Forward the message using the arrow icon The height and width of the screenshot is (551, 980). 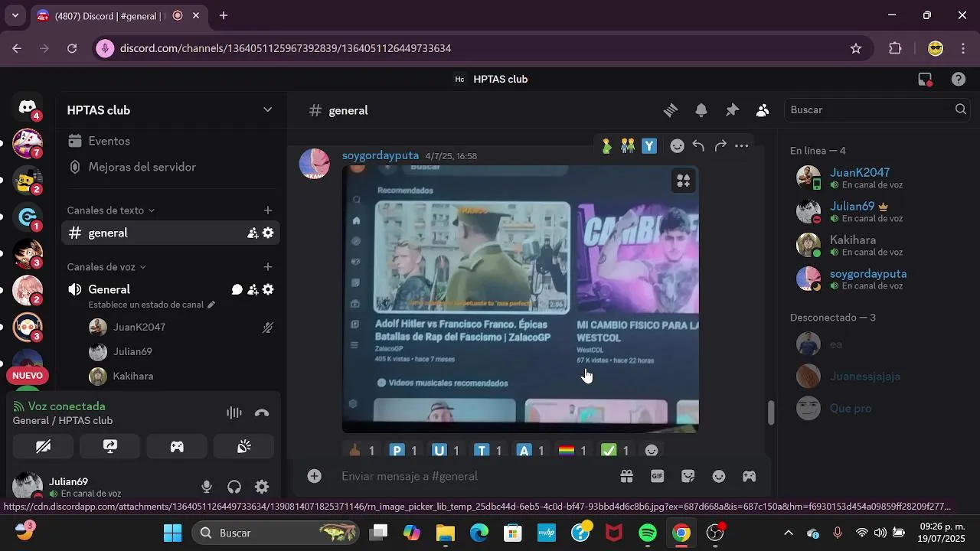click(720, 145)
